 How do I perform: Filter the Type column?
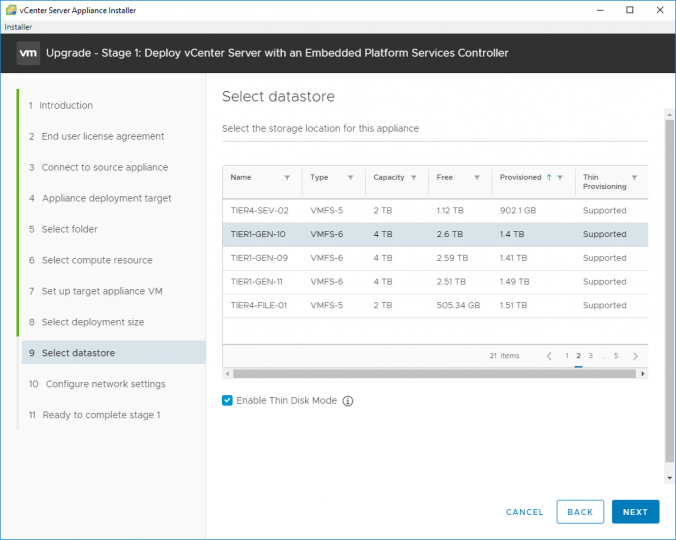[351, 178]
